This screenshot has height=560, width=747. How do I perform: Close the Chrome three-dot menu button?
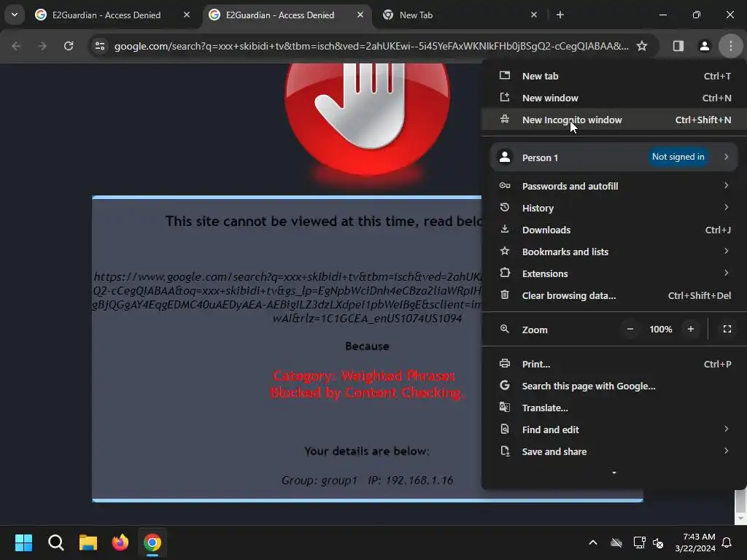tap(731, 46)
